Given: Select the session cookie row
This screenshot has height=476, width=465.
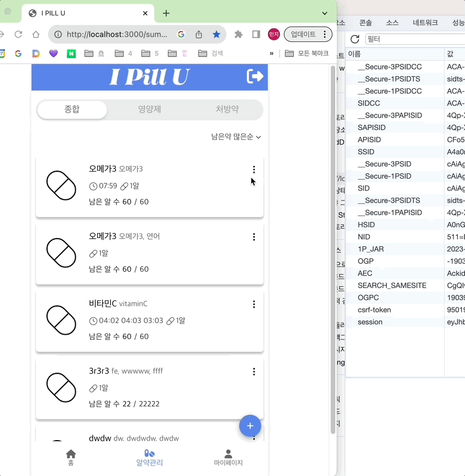Looking at the screenshot, I should click(405, 322).
